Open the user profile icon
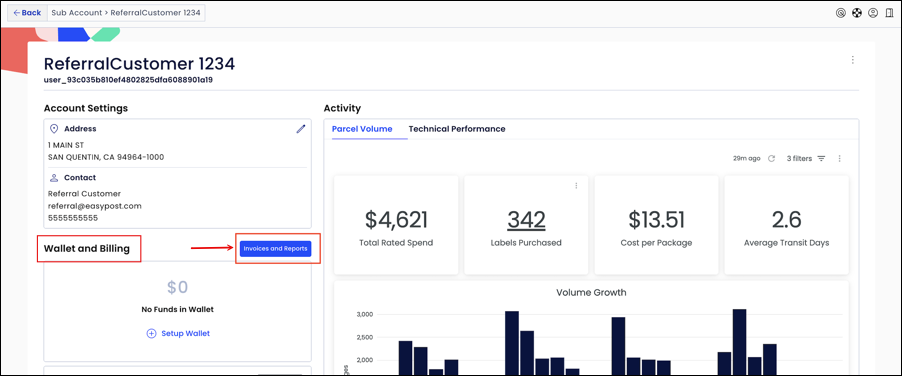Viewport: 902px width, 376px height. [x=873, y=13]
